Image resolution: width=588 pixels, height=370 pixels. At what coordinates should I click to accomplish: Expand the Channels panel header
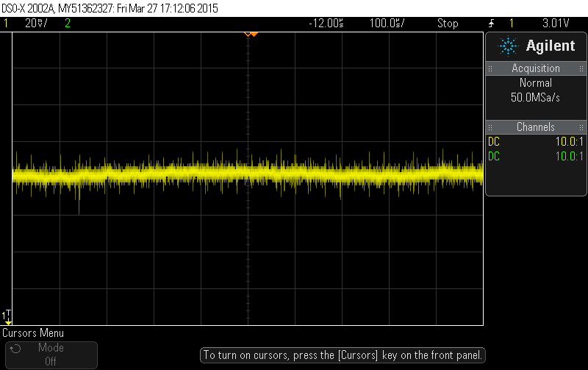[x=536, y=127]
